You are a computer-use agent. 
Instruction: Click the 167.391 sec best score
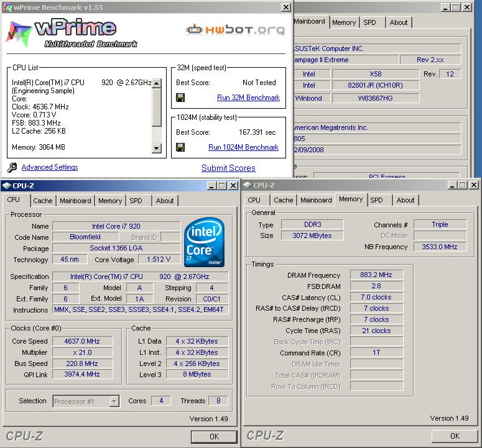pyautogui.click(x=257, y=132)
